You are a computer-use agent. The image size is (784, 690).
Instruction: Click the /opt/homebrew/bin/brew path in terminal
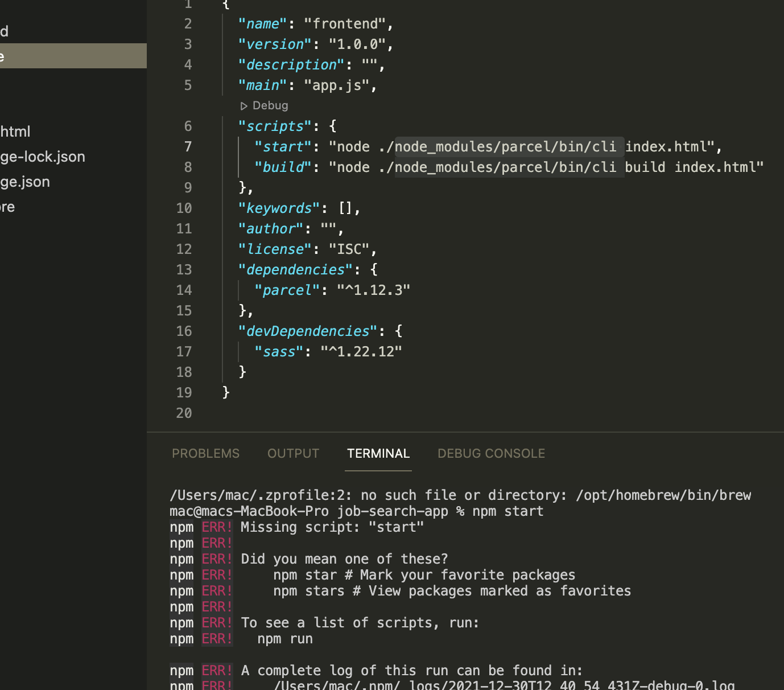(663, 495)
